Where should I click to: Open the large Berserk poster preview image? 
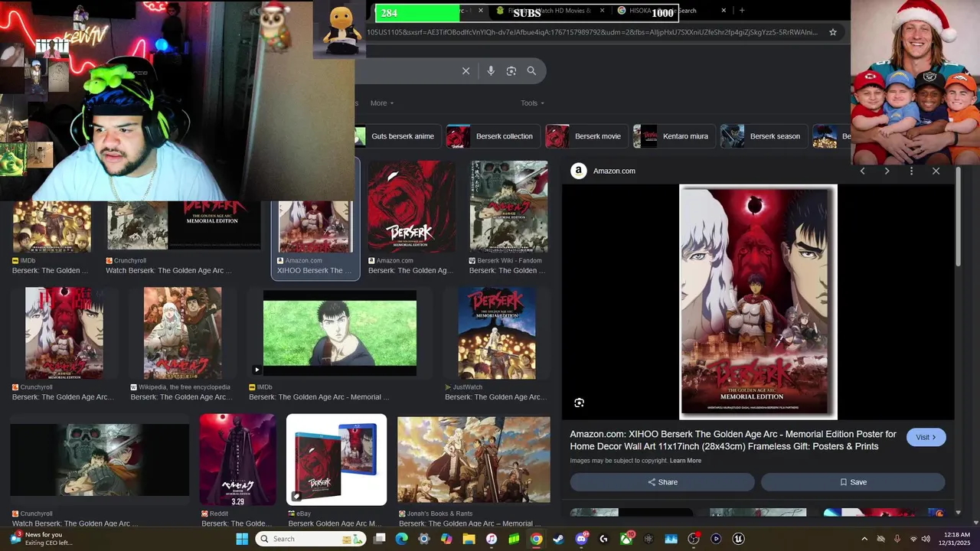coord(758,302)
